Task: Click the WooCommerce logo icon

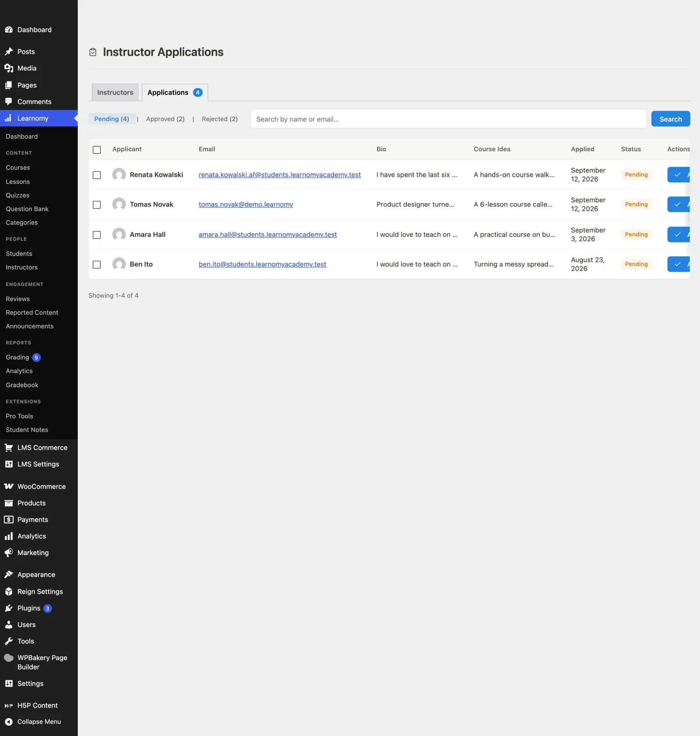Action: [9, 487]
